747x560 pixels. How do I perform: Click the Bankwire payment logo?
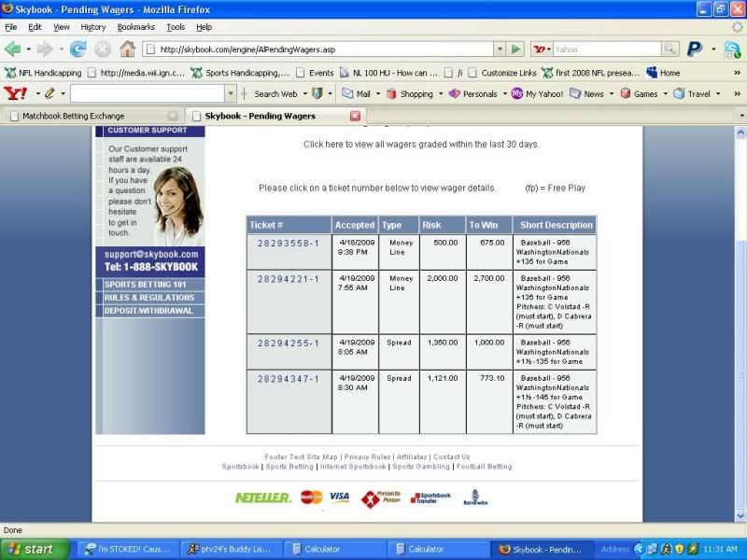[475, 497]
